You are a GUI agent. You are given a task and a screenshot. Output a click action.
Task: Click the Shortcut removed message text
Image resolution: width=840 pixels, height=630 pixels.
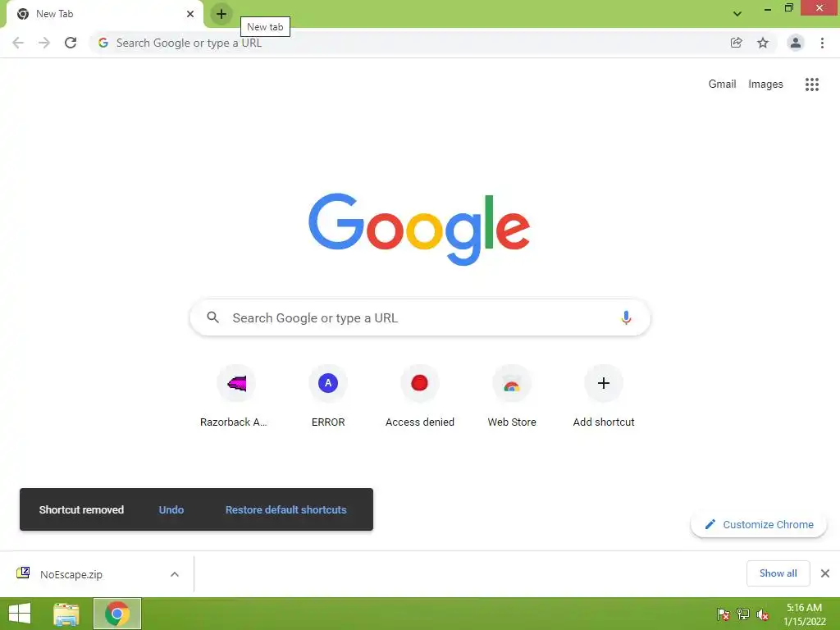(x=81, y=510)
